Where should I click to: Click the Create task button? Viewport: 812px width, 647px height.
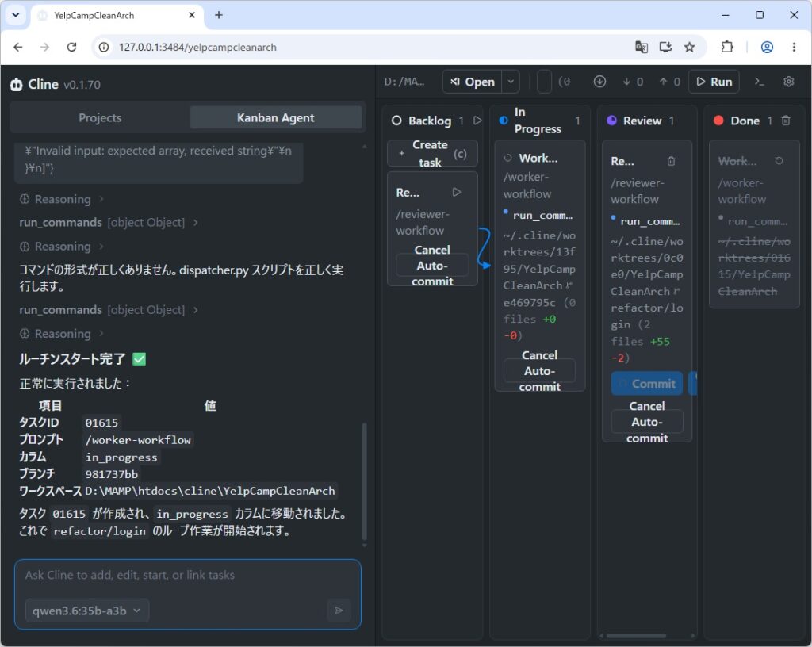(432, 153)
